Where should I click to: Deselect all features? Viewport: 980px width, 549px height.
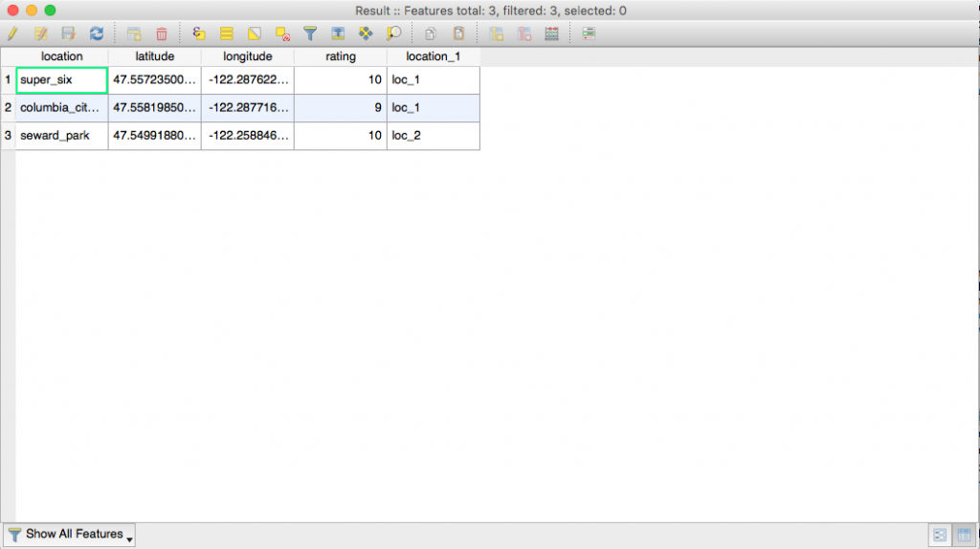click(282, 33)
